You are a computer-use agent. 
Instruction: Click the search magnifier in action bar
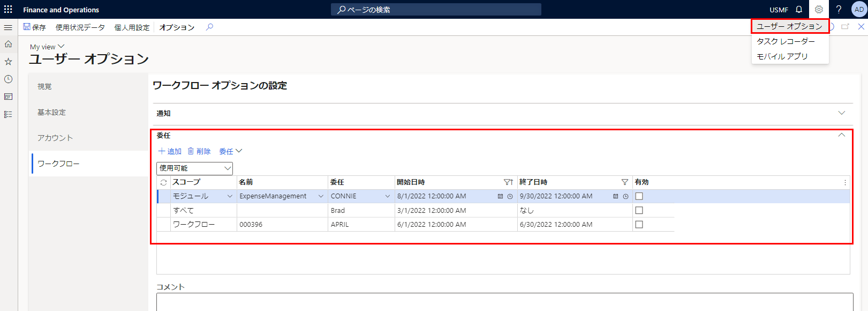point(209,27)
